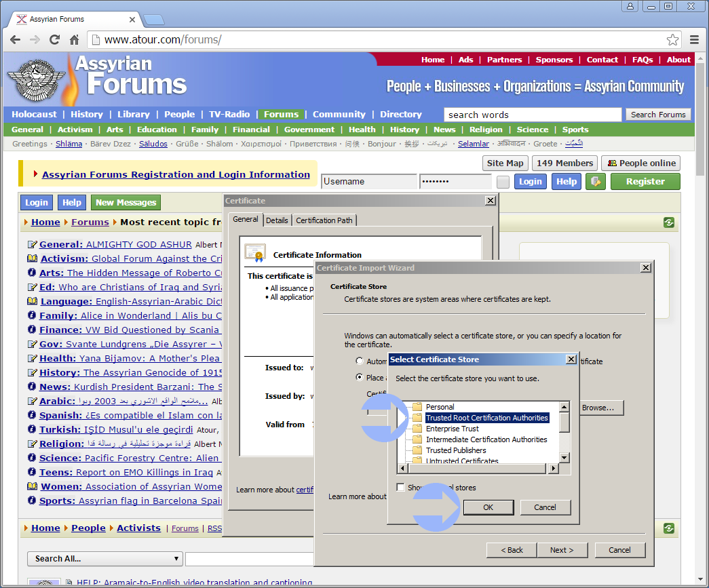Click the Username input field
The height and width of the screenshot is (588, 709).
point(369,182)
